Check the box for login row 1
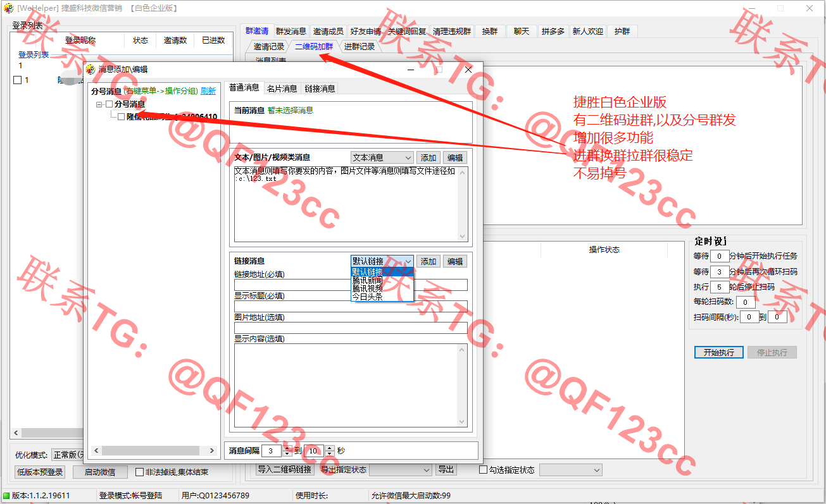The width and height of the screenshot is (826, 504). (18, 80)
